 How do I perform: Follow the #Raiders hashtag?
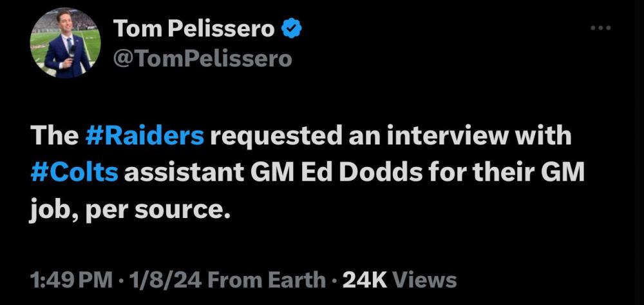pyautogui.click(x=145, y=136)
